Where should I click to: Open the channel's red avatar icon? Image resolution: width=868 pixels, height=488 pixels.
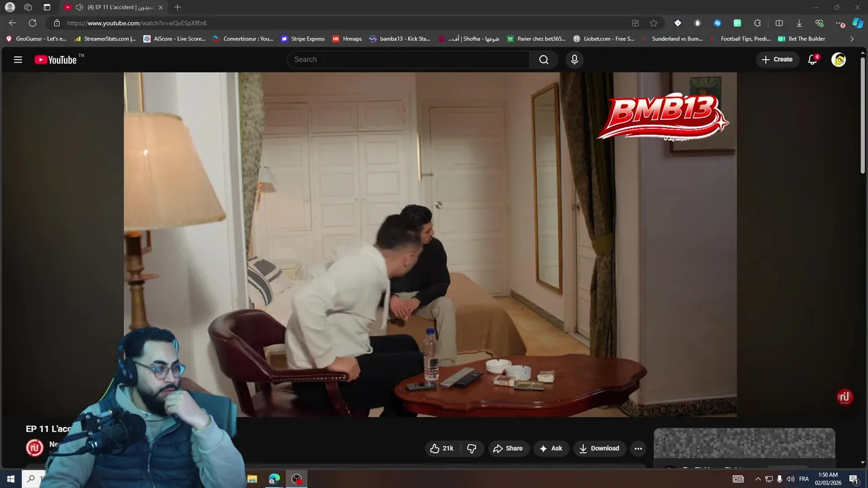35,447
